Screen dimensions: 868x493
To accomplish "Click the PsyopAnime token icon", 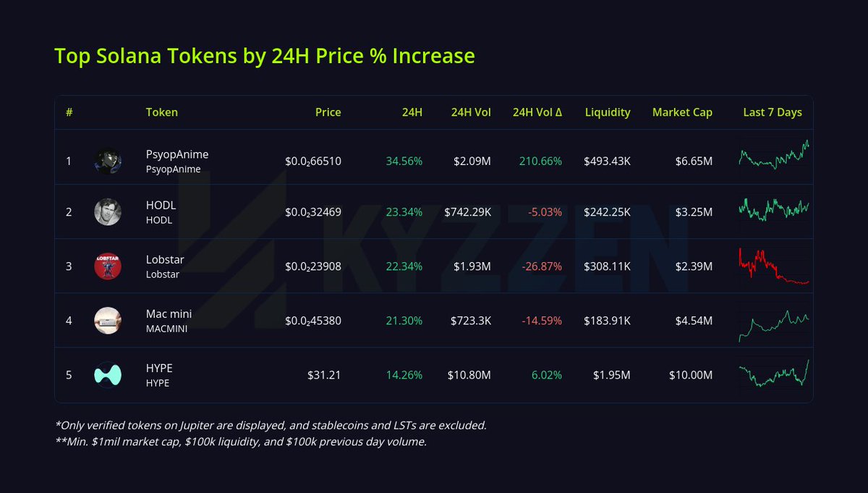I will click(108, 161).
